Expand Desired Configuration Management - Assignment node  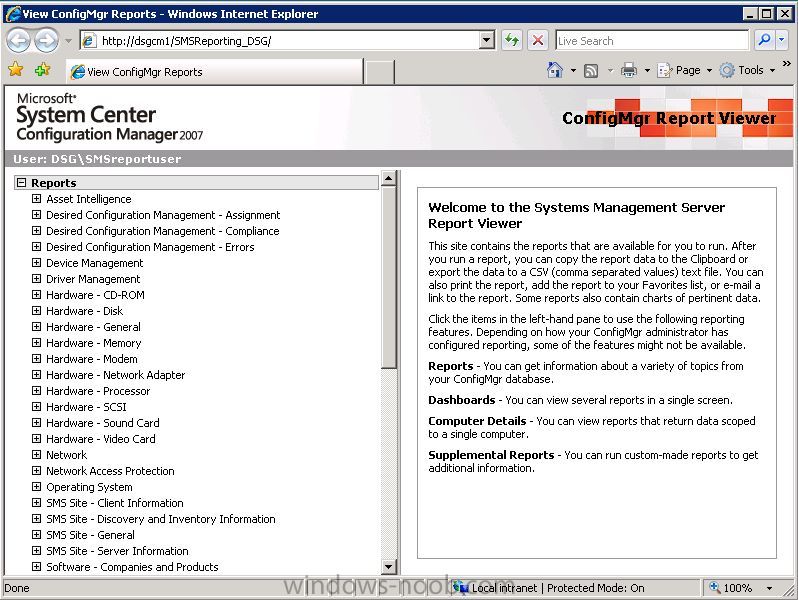[x=36, y=214]
